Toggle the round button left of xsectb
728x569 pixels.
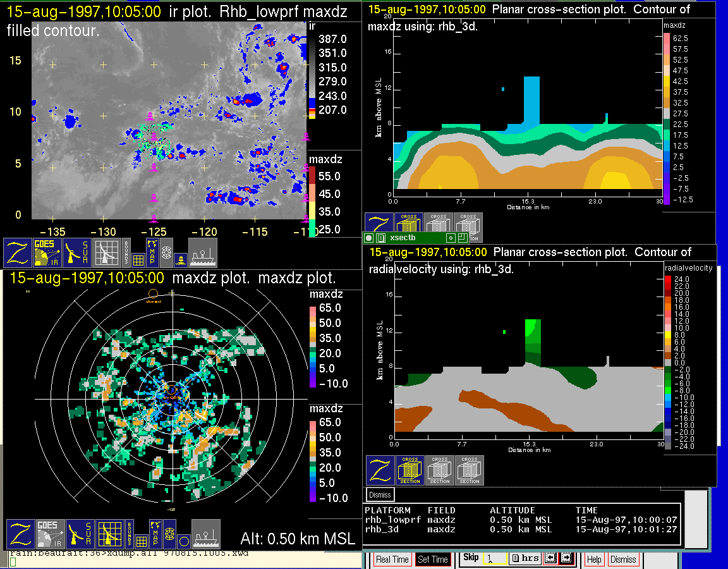369,238
